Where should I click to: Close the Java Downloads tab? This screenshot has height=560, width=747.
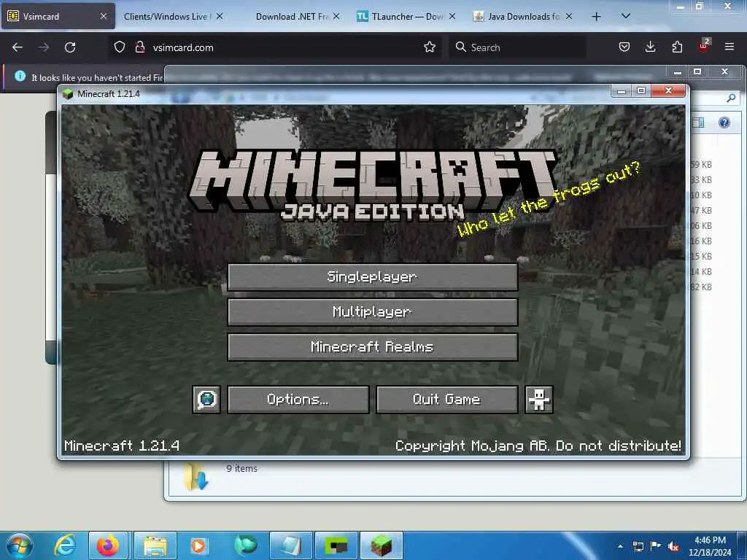(569, 16)
